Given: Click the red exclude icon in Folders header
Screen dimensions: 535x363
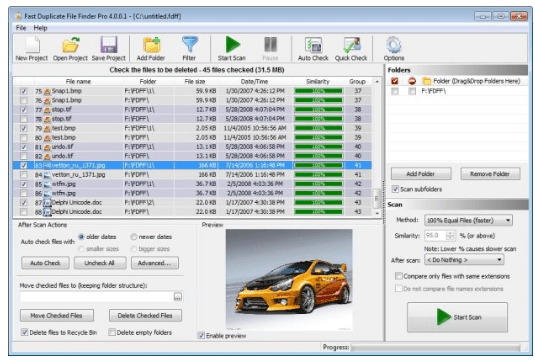Looking at the screenshot, I should 412,81.
